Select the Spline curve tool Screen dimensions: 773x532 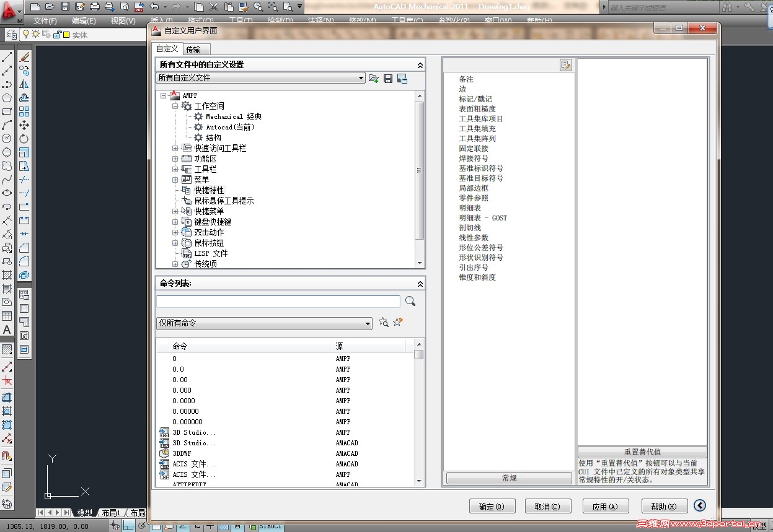(7, 180)
